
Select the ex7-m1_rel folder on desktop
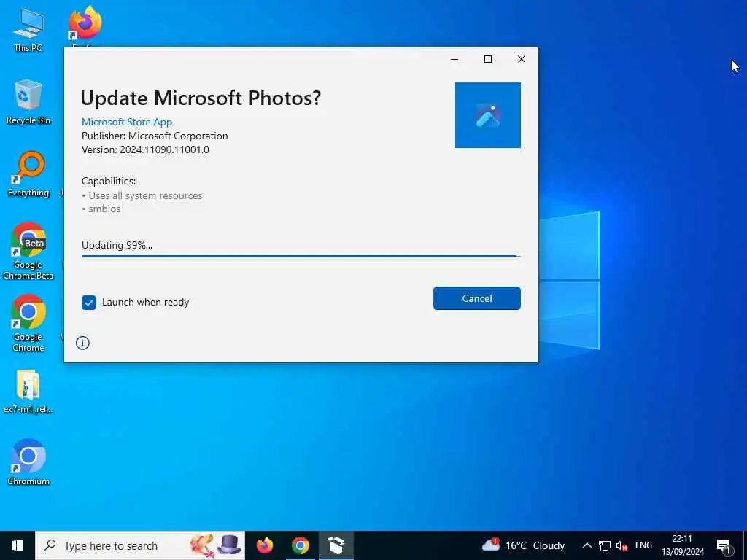[28, 392]
